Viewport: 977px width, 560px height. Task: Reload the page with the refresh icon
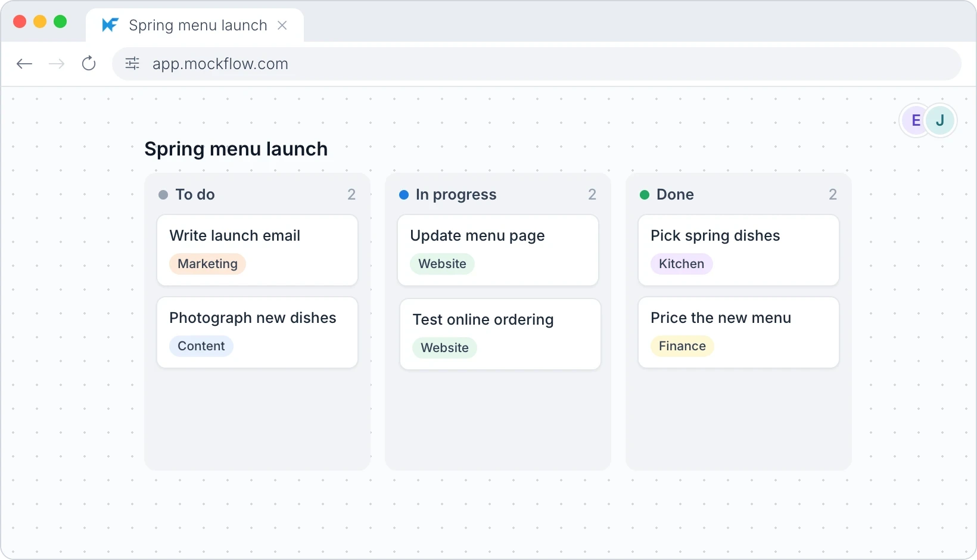click(89, 63)
